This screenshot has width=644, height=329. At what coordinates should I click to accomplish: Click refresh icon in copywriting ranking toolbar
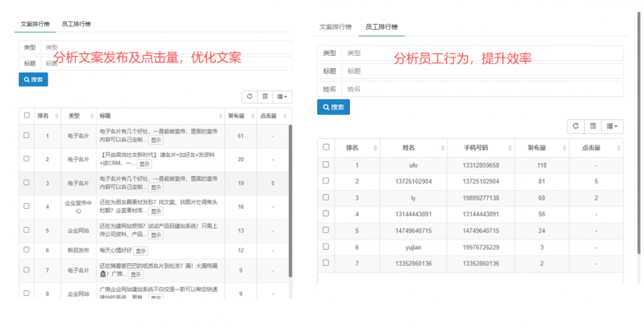pyautogui.click(x=250, y=96)
